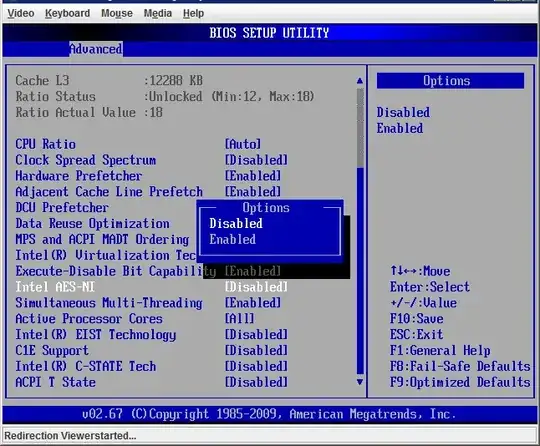
Task: Open the Media menu
Action: (x=158, y=13)
